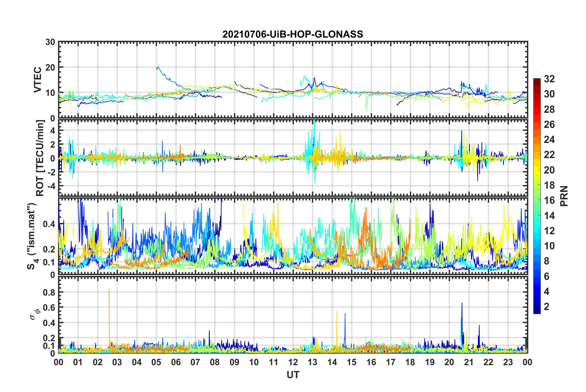Select UT axis tick label 17
Viewport: 586px width, 392px height.
(x=391, y=362)
